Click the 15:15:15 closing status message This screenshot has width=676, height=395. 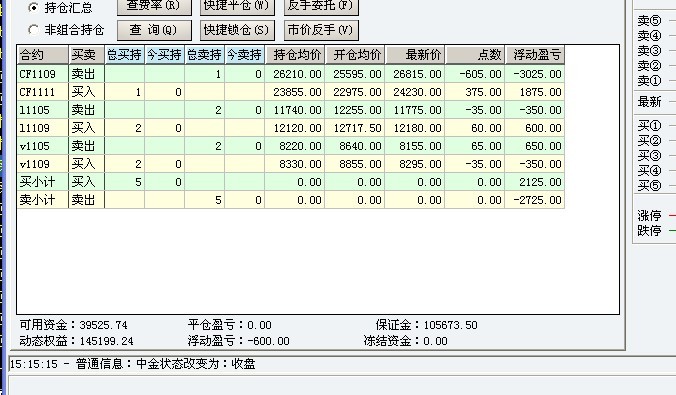[133, 364]
